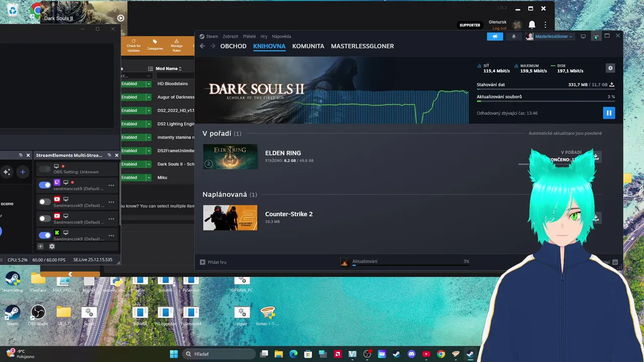This screenshot has height=362, width=644.
Task: Expand Enabled dropdown arrow for DS2_2022_HD mod
Action: 149,111
